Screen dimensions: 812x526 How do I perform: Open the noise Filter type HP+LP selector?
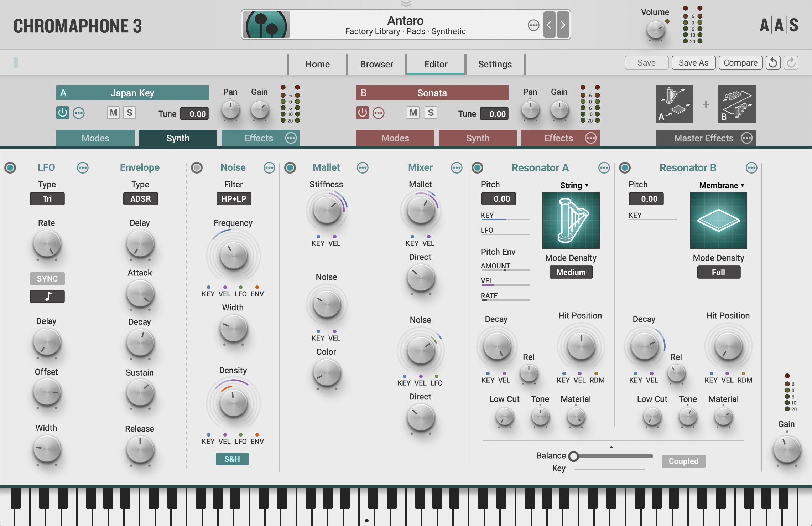233,199
